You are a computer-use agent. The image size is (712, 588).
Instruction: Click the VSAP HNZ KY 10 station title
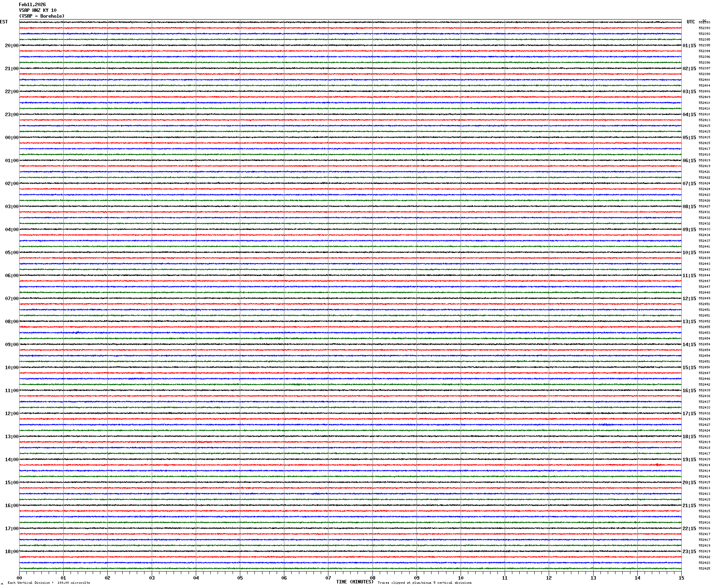(x=38, y=10)
